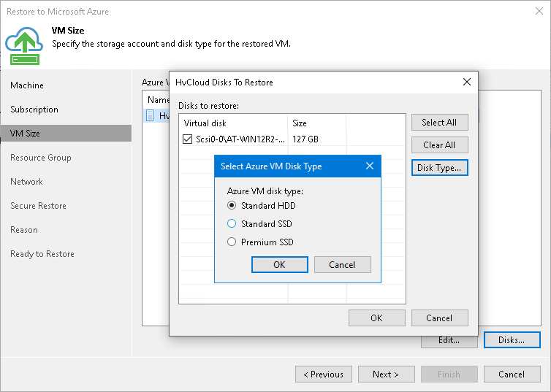Open the Disk Type... settings button
551x392 pixels.
click(438, 168)
